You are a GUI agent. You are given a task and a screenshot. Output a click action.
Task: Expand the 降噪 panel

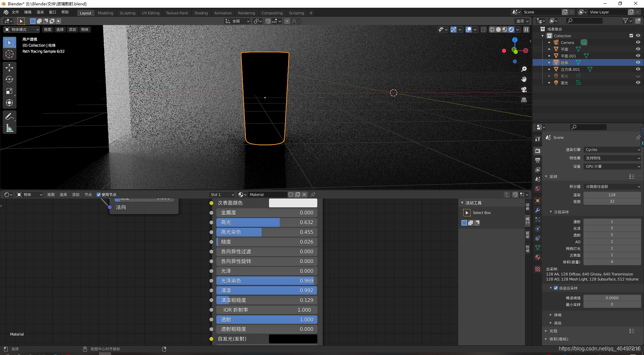click(x=557, y=315)
